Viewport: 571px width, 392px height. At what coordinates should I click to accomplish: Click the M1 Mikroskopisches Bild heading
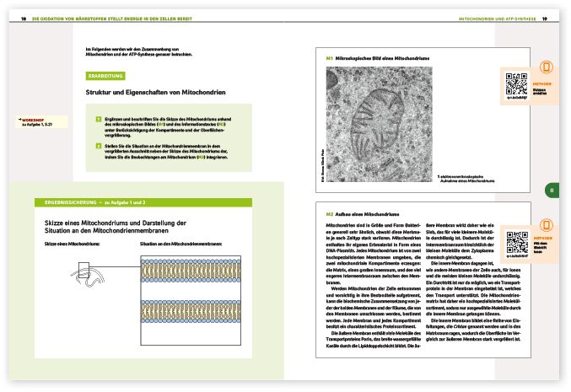(378, 58)
